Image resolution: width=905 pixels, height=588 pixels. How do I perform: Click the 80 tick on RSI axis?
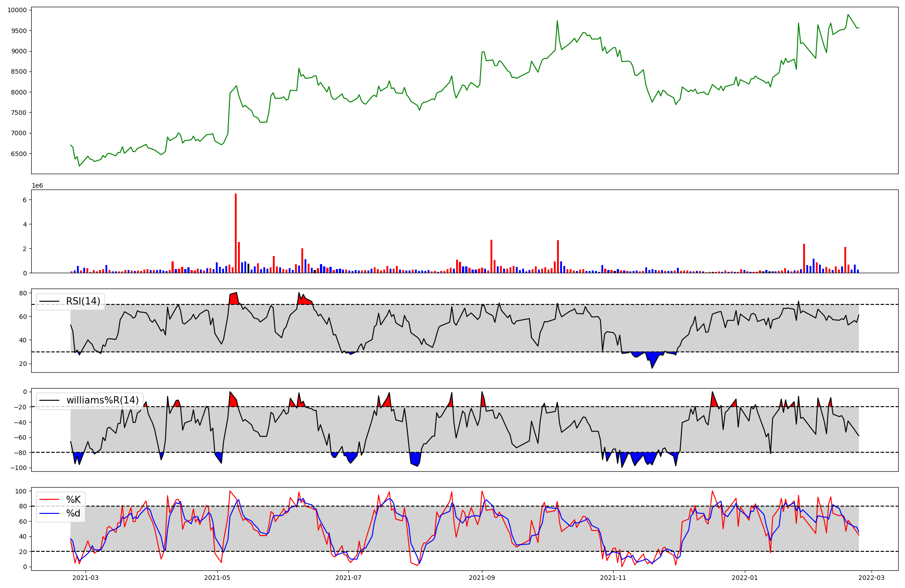point(23,293)
